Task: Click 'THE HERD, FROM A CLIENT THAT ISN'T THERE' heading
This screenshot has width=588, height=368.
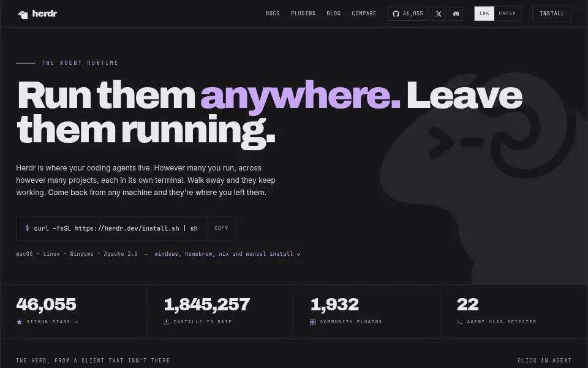Action: pyautogui.click(x=93, y=361)
